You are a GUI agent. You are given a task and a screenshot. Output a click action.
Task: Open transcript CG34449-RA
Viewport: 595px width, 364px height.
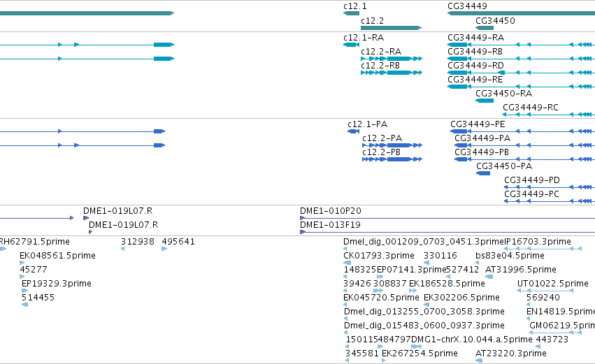click(521, 45)
